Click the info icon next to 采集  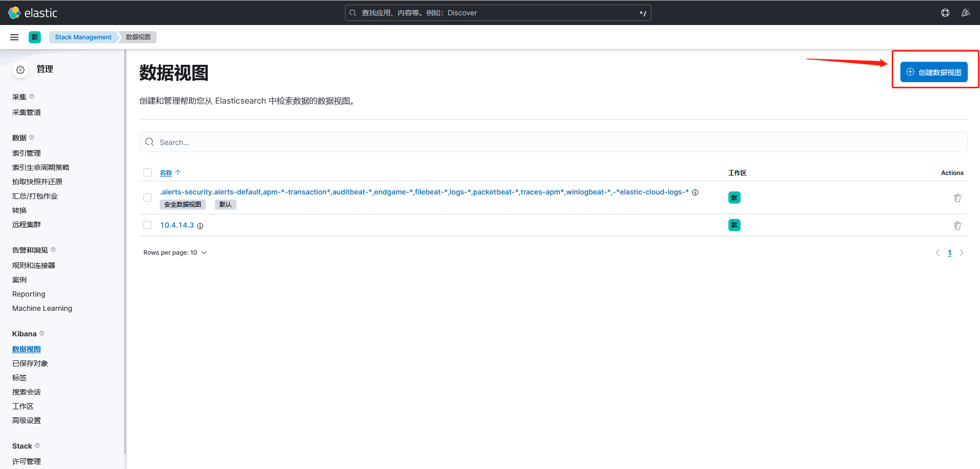(x=32, y=96)
